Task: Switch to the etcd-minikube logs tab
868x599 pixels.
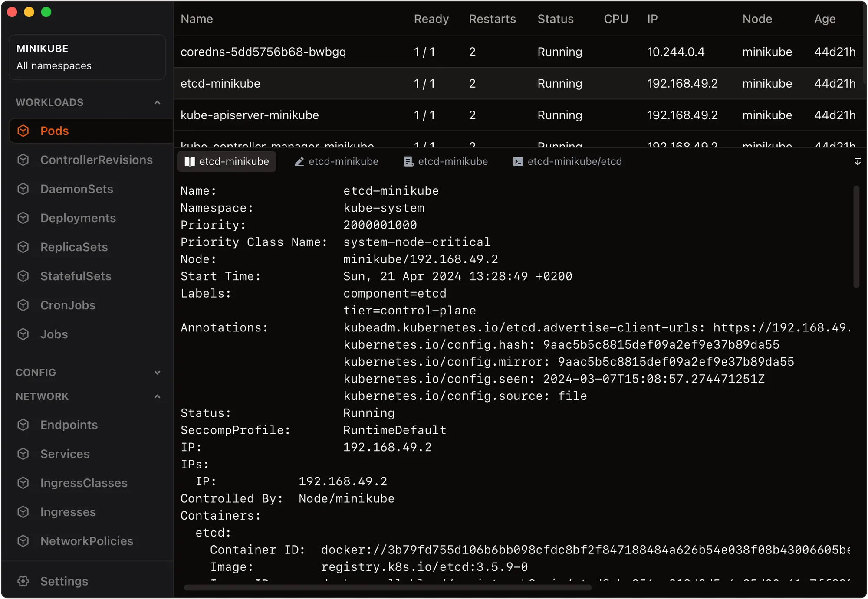Action: tap(445, 161)
